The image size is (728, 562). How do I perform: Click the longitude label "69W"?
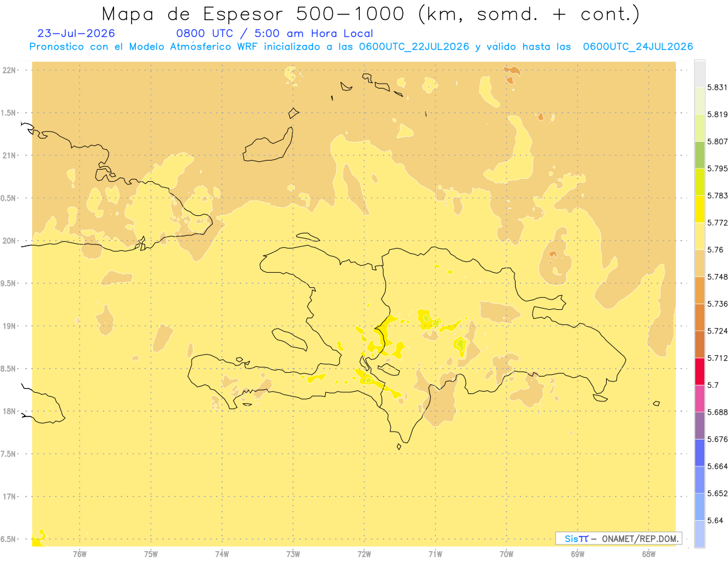pos(578,554)
